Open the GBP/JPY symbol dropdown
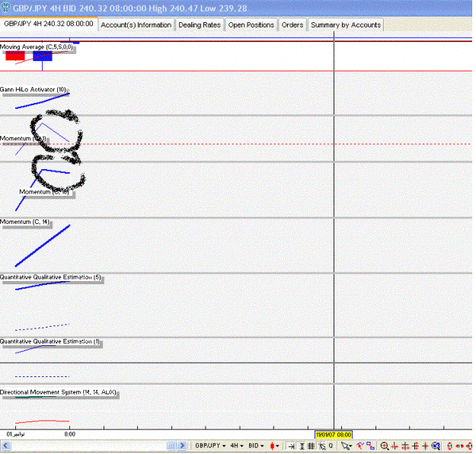 tap(210, 446)
